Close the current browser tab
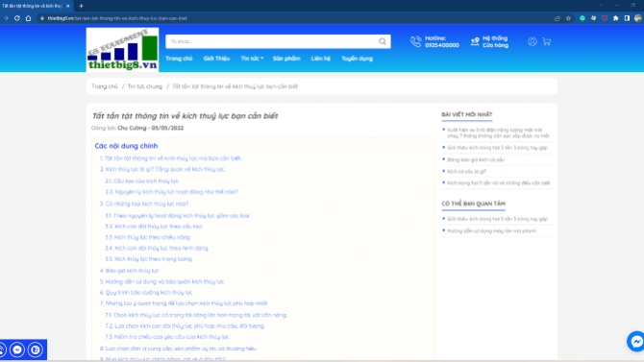Screen dimensions: 644x362 coord(68,6)
